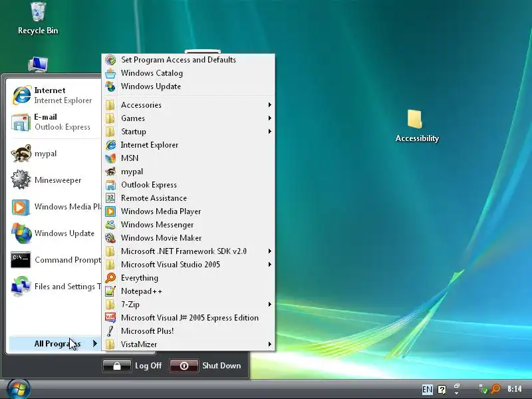Open pinned Internet Explorer icon in Start menu
The height and width of the screenshot is (399, 532).
point(21,95)
